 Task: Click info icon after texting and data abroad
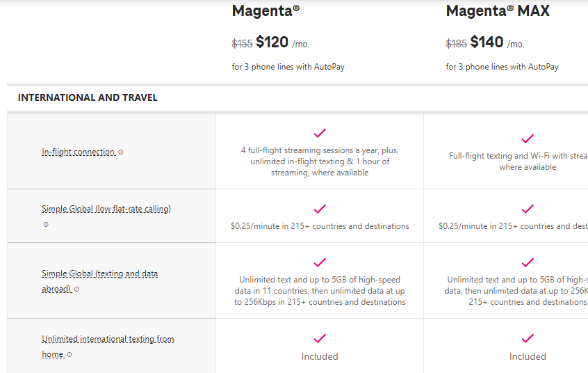tap(77, 289)
